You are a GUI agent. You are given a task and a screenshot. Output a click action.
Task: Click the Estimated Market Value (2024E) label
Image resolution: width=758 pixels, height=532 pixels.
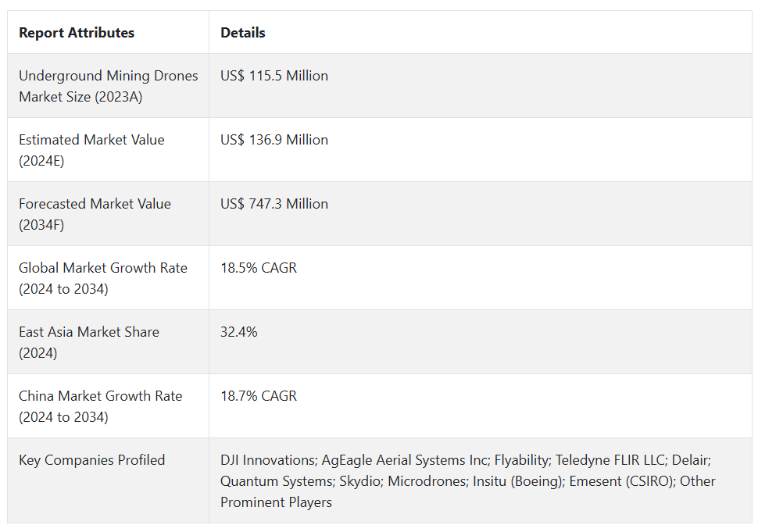pos(91,150)
